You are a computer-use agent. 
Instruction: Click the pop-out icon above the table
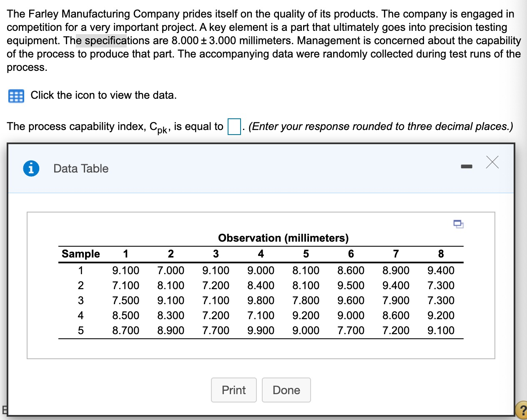tap(458, 224)
